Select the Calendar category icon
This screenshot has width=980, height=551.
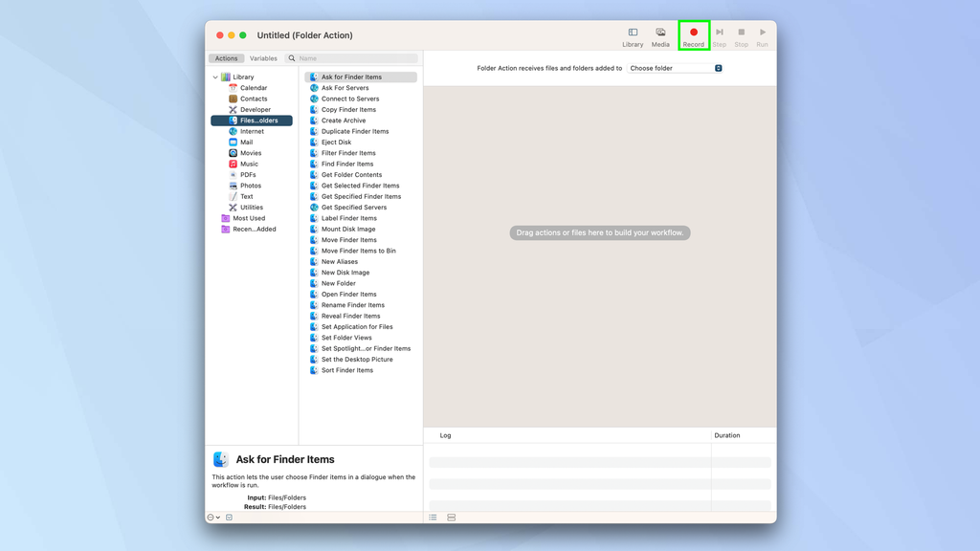click(234, 87)
